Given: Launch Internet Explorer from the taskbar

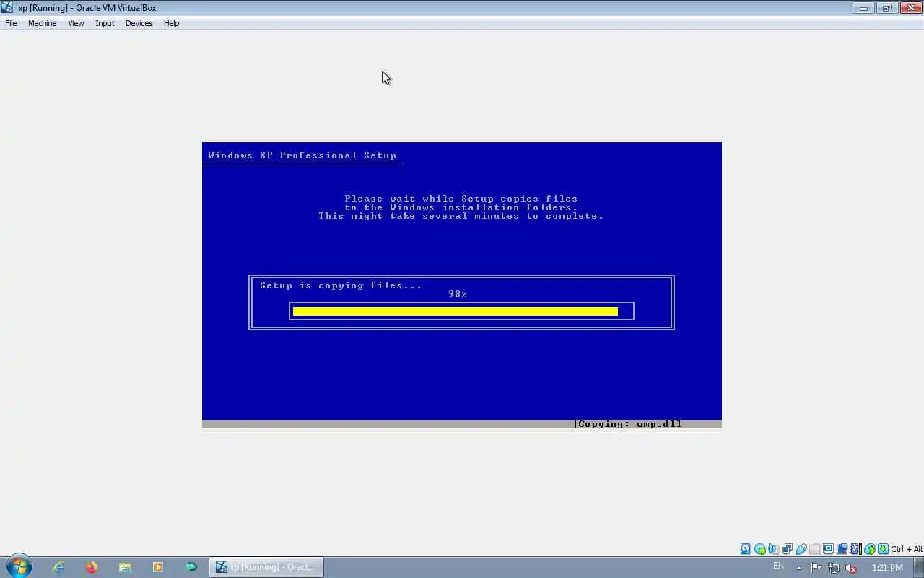Looking at the screenshot, I should pyautogui.click(x=58, y=567).
